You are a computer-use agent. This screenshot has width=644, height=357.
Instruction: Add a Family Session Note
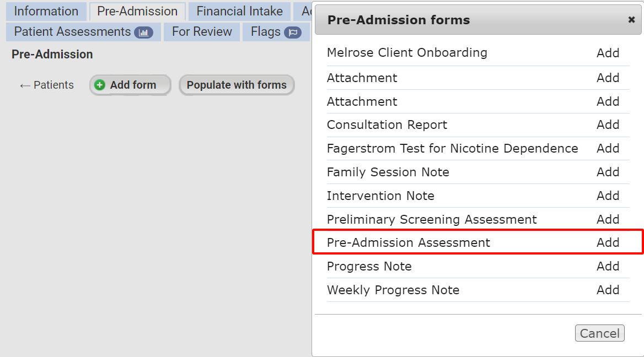coord(608,172)
